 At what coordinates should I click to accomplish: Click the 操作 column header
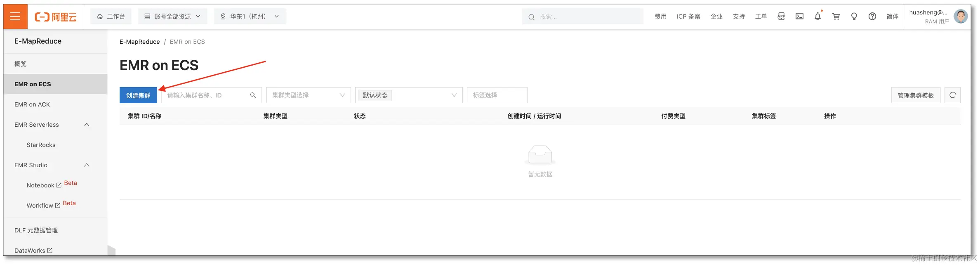pos(830,116)
